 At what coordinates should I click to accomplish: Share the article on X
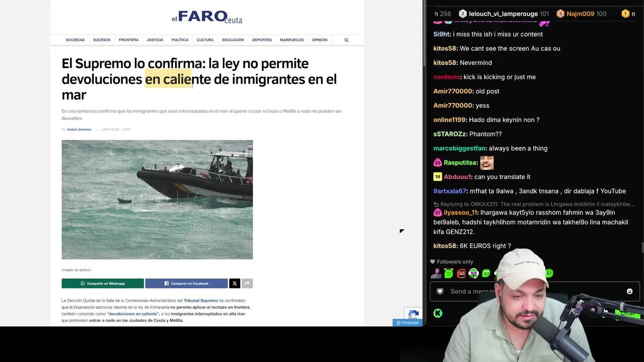point(234,284)
